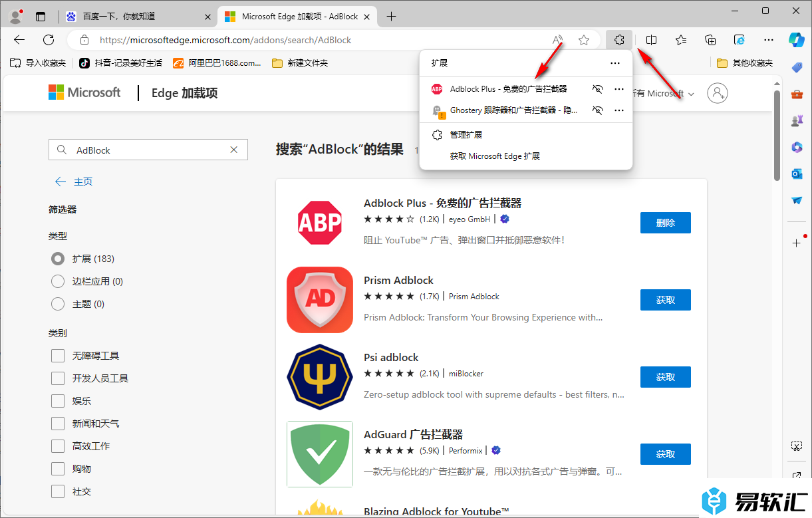Check the 开发人员工具 category checkbox

click(58, 378)
